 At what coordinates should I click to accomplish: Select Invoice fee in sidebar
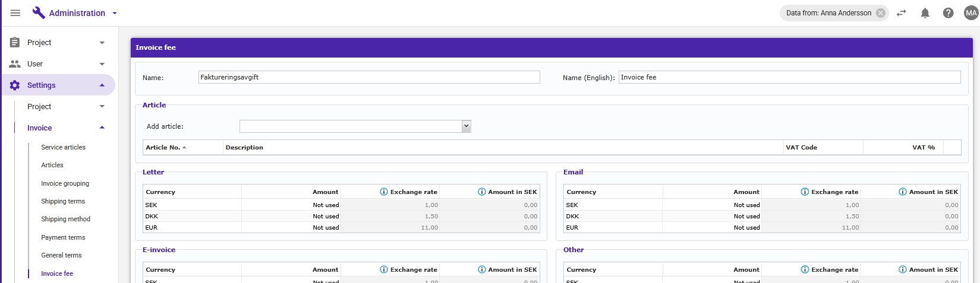(57, 274)
